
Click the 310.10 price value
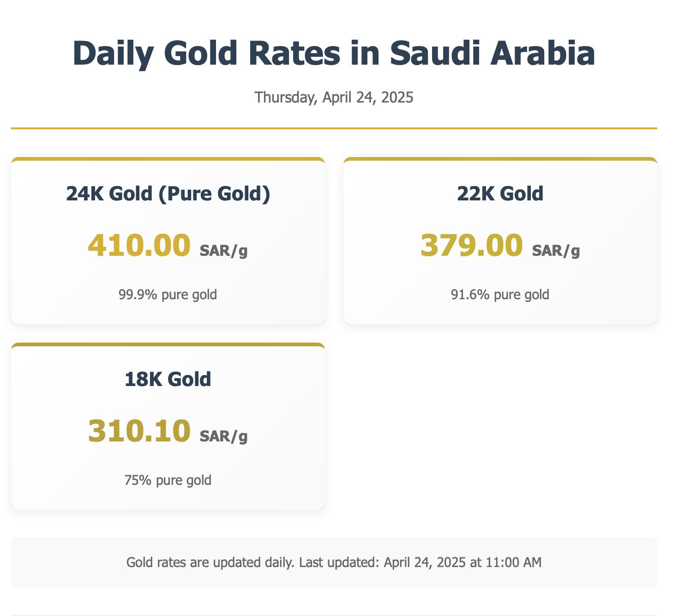139,431
